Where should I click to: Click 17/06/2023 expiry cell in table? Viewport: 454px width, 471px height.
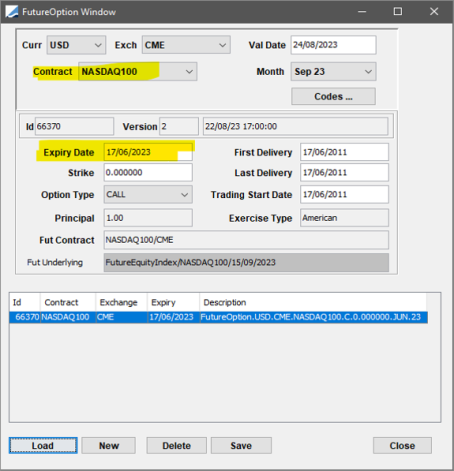[174, 317]
